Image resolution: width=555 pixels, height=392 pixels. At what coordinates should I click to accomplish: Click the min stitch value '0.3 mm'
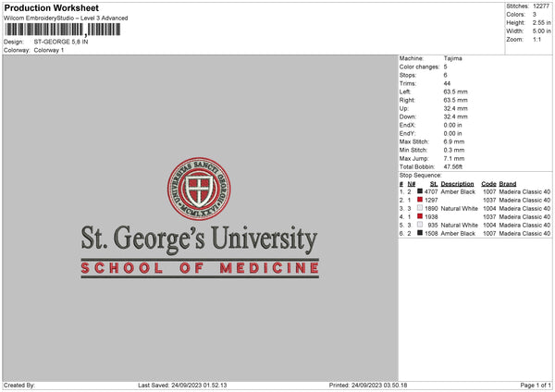coord(454,150)
